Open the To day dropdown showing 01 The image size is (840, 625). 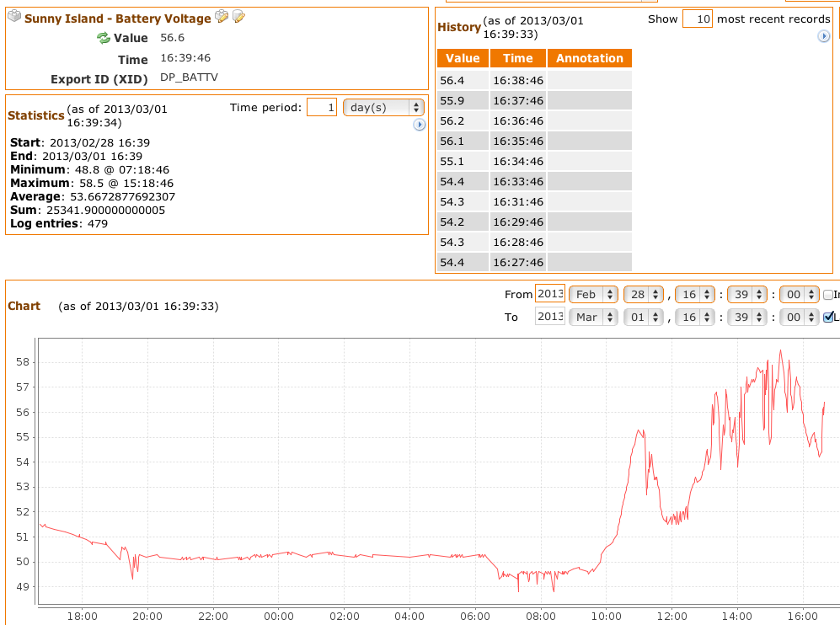pos(644,317)
